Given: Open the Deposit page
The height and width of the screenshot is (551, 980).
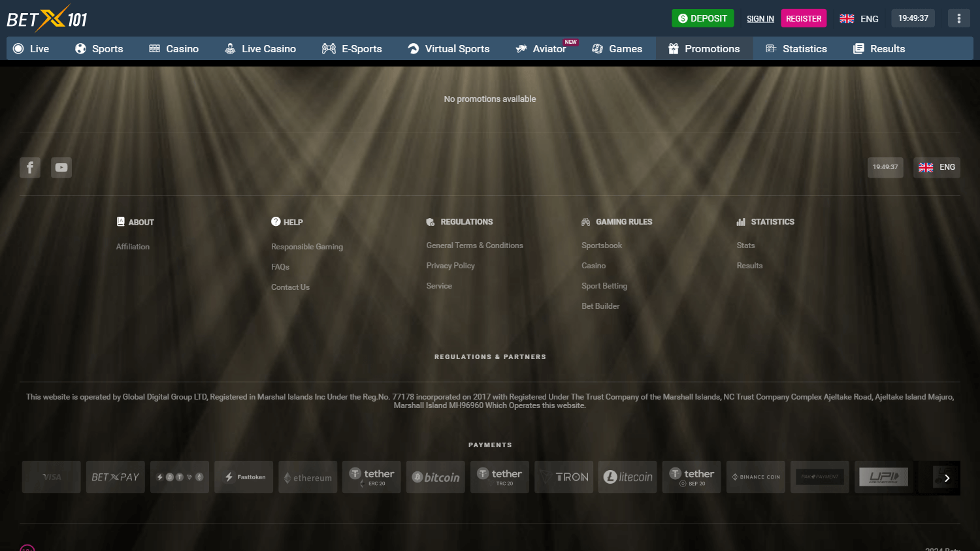Looking at the screenshot, I should (703, 18).
